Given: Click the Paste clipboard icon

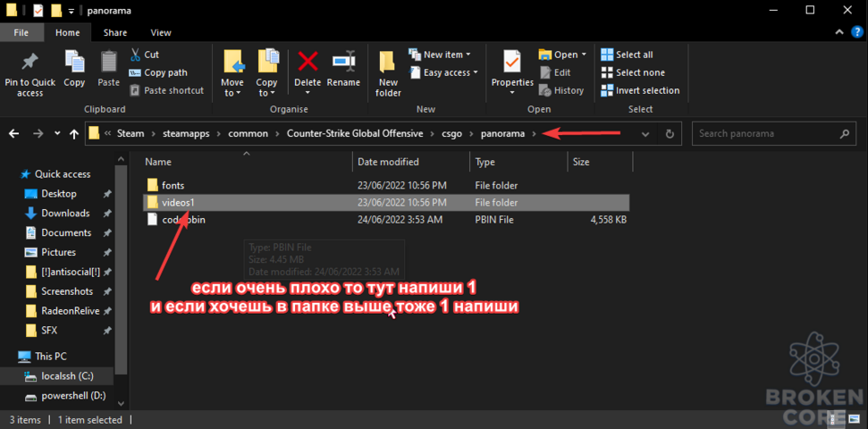Looking at the screenshot, I should [x=109, y=61].
